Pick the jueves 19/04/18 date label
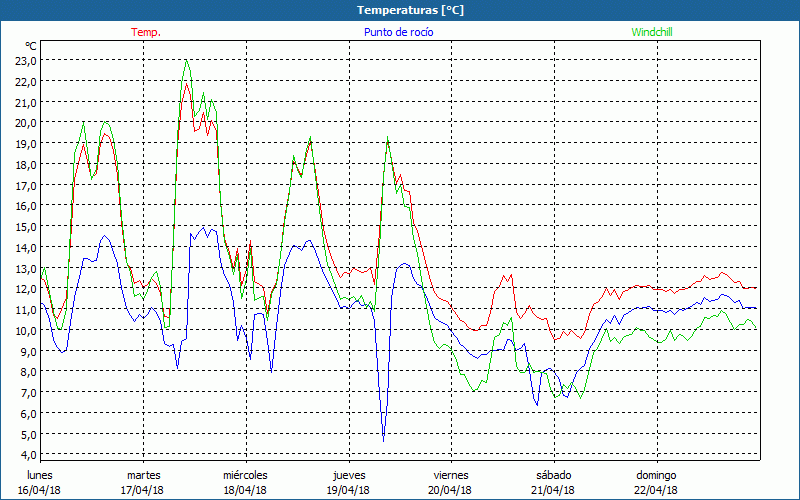Screen dimensions: 800x500 coord(348,482)
